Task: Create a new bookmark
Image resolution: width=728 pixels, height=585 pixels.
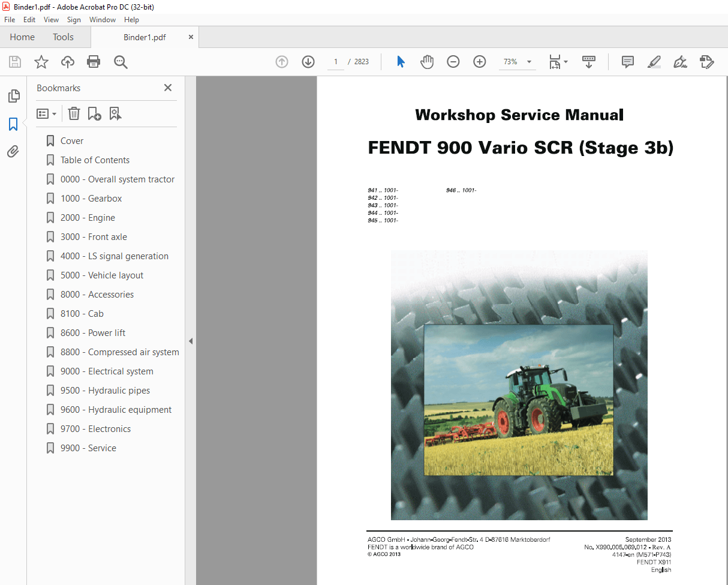Action: [94, 113]
